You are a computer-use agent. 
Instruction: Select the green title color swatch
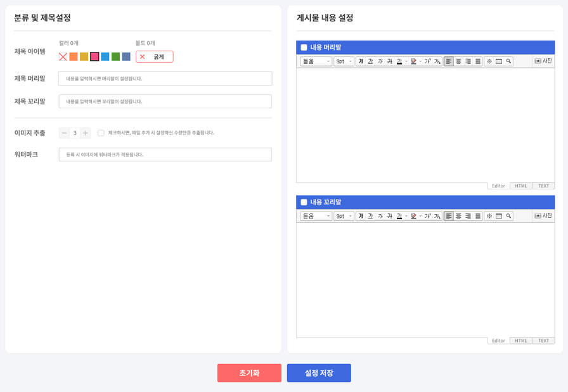coord(115,57)
